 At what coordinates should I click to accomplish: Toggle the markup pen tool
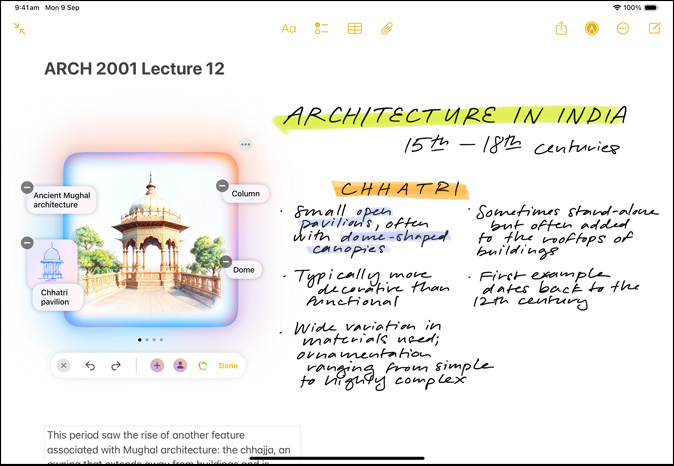[x=592, y=29]
